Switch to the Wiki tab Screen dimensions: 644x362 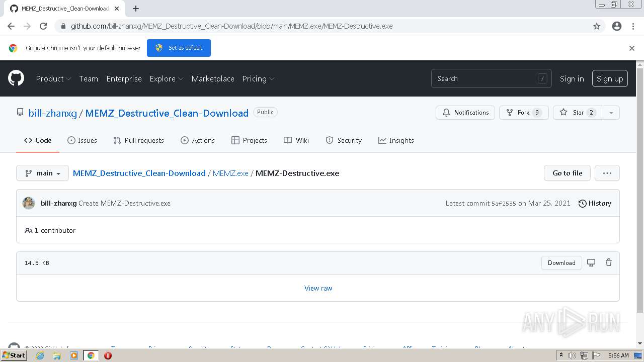(x=296, y=140)
